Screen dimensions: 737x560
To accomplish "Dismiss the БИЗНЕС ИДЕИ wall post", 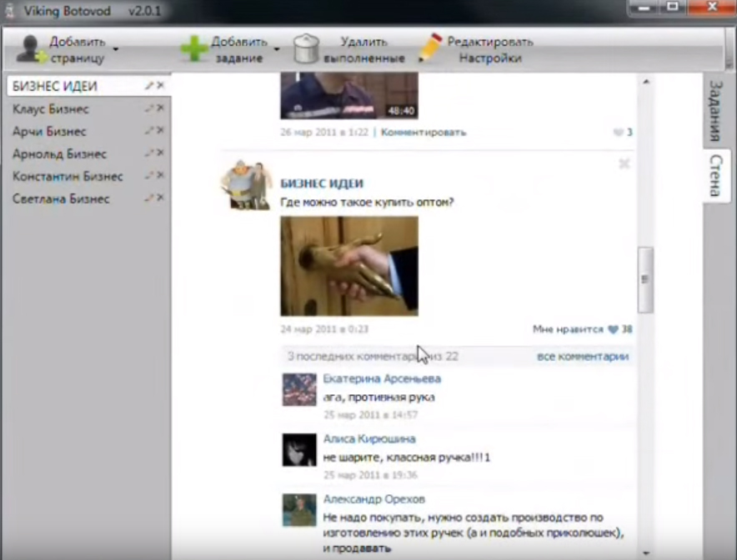I will coord(624,164).
